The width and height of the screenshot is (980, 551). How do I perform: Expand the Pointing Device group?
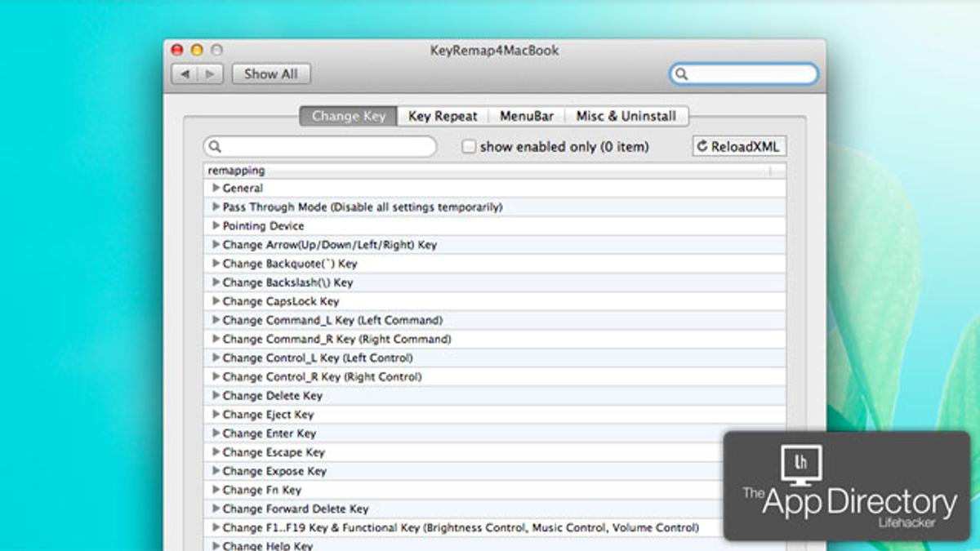coord(216,226)
